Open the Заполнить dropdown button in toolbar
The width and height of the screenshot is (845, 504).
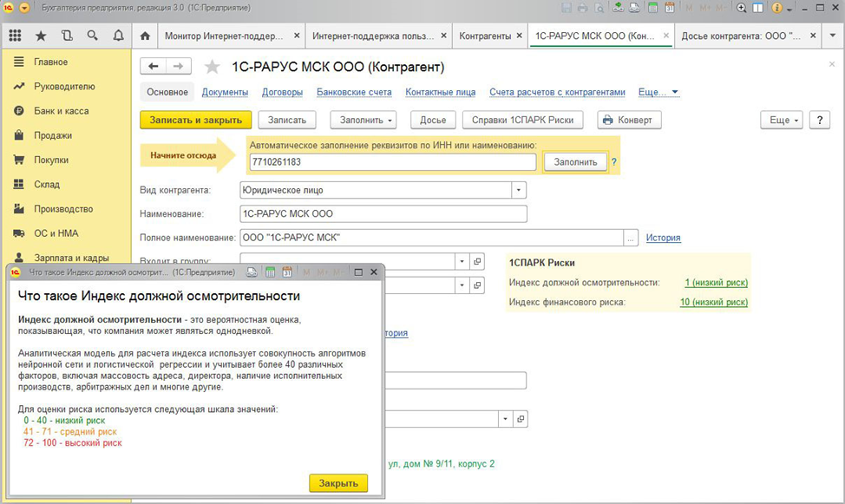pos(364,121)
